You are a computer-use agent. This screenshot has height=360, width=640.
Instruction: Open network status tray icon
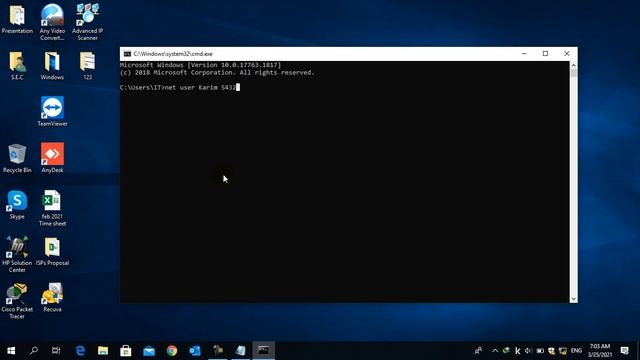[563, 351]
